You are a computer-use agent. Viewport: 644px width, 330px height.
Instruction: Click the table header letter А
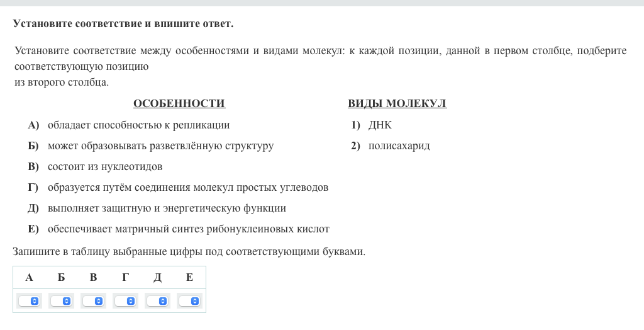tap(29, 277)
